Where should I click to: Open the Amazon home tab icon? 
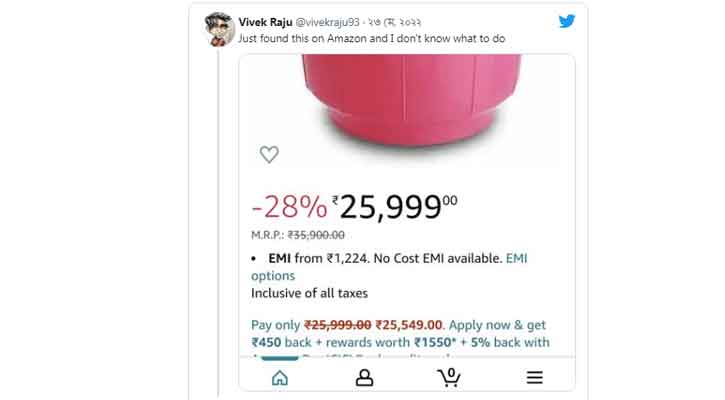click(280, 378)
